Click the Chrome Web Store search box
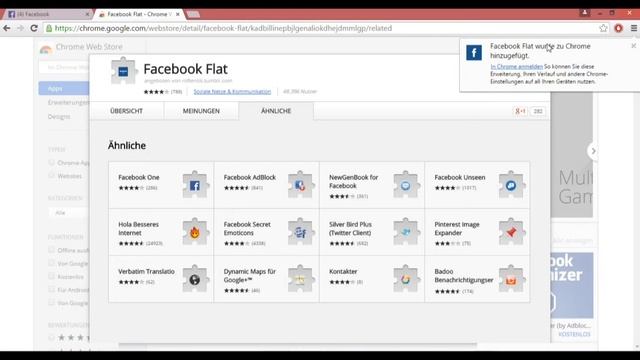 [x=64, y=67]
